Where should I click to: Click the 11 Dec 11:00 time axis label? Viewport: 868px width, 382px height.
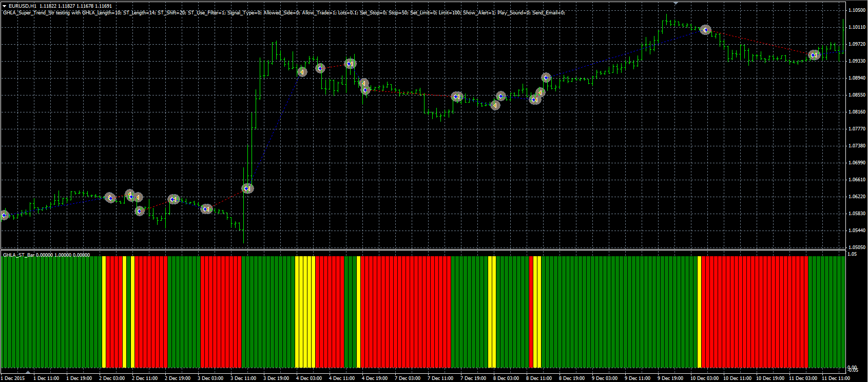(836, 378)
